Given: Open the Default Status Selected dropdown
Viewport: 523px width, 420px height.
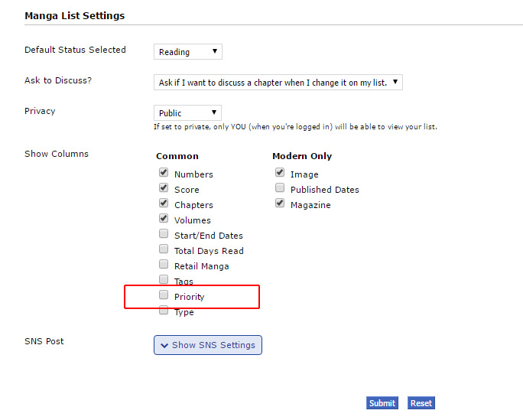Looking at the screenshot, I should (188, 52).
